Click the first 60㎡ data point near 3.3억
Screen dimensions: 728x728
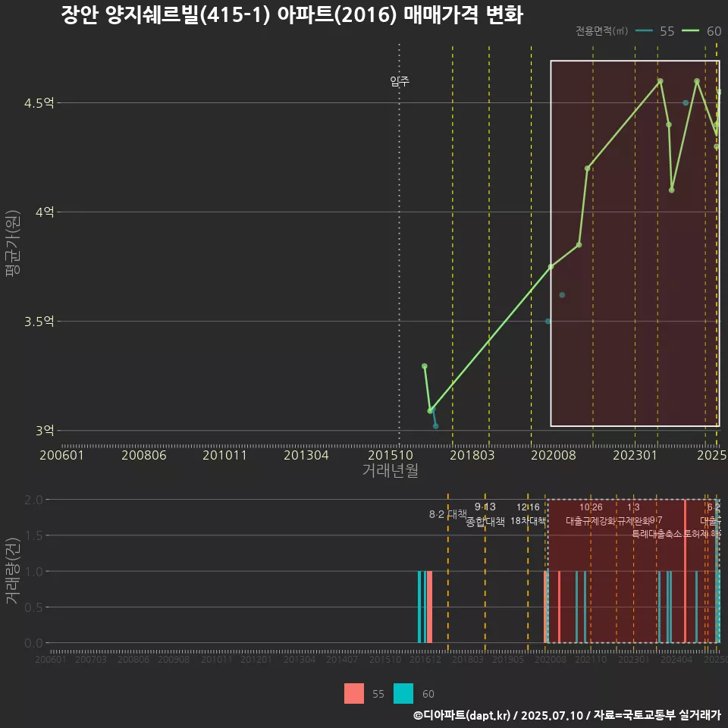425,366
